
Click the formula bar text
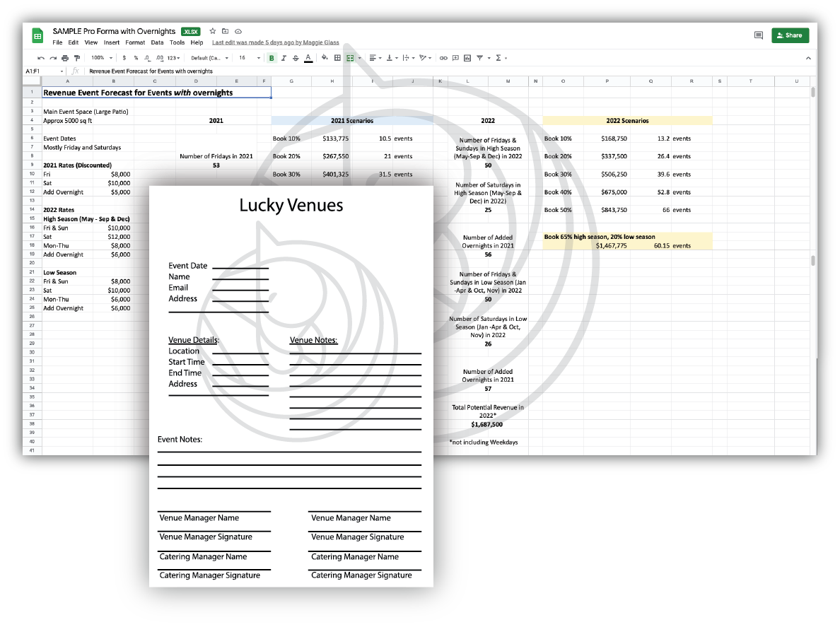[151, 71]
